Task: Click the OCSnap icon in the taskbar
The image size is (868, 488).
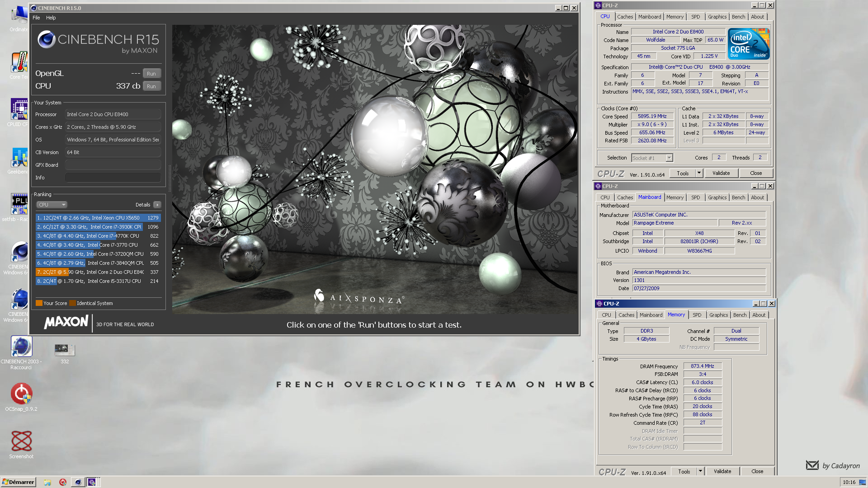Action: [x=63, y=482]
